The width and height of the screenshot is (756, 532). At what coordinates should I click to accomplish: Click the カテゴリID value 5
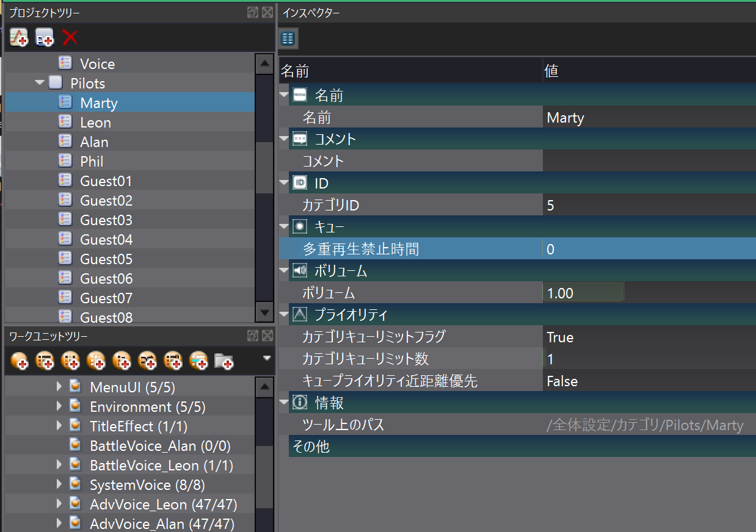(649, 205)
